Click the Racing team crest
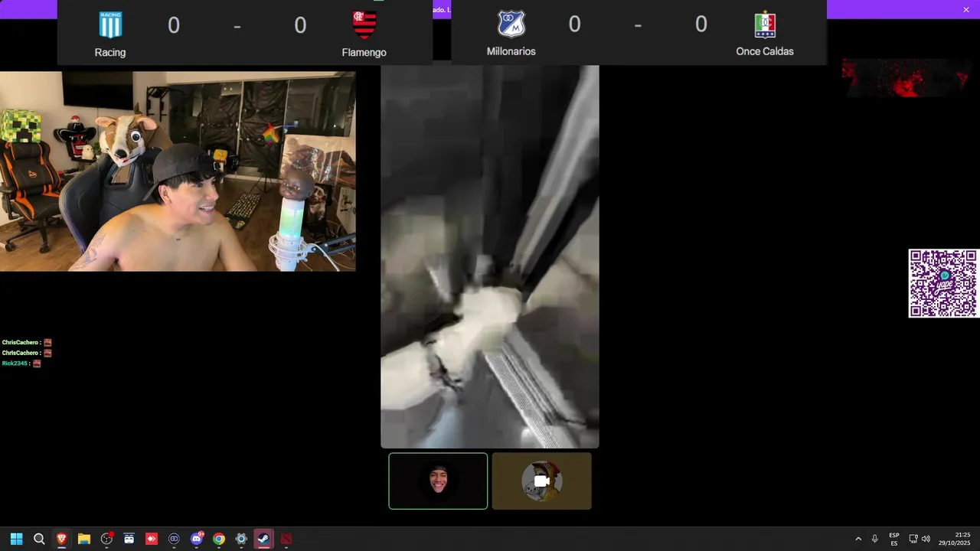 (x=110, y=25)
